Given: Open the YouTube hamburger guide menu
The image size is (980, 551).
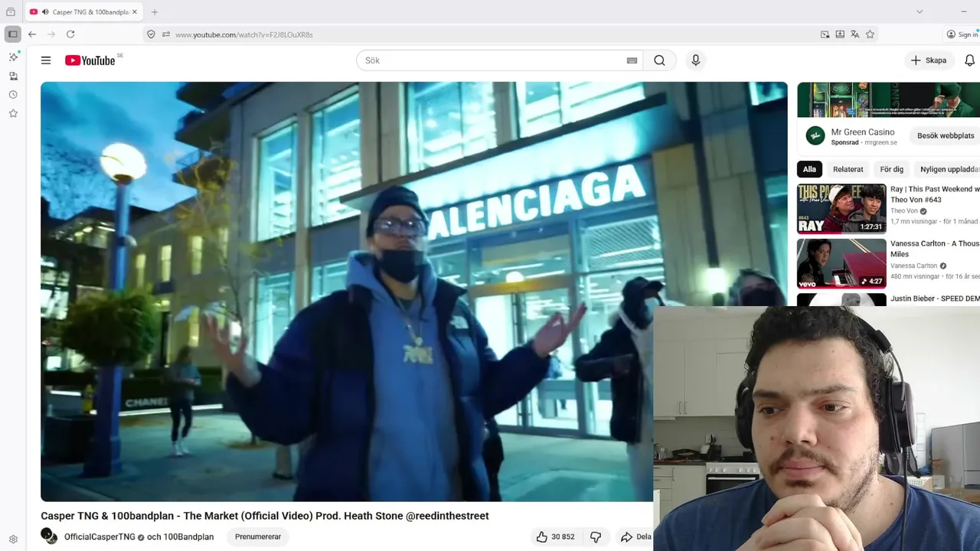Looking at the screenshot, I should [x=46, y=60].
